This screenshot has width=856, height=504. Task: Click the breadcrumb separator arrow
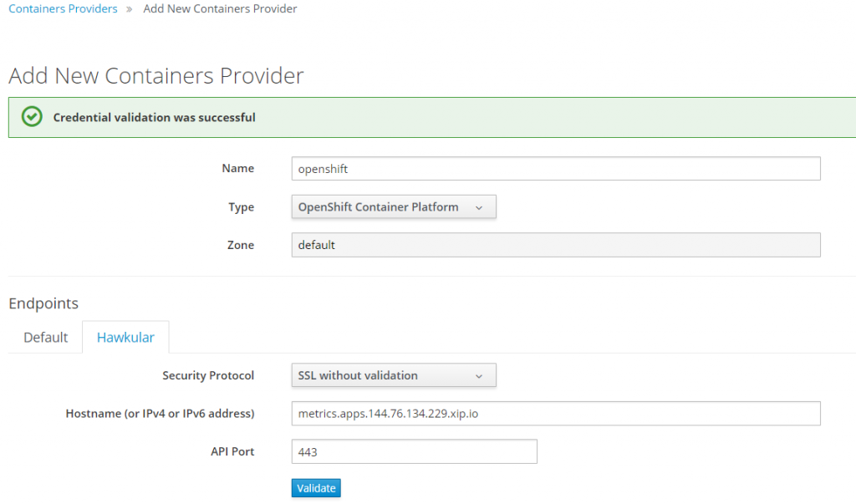pos(130,9)
